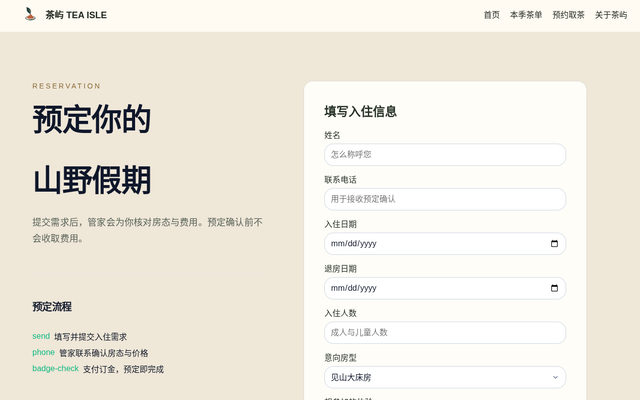Click the 入住日期 date field
Image resolution: width=640 pixels, height=400 pixels.
445,244
